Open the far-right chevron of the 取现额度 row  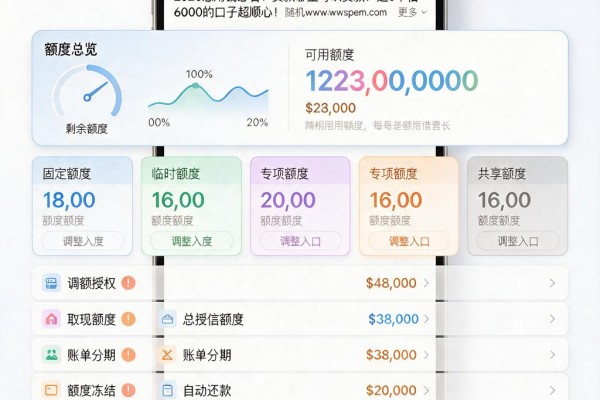click(552, 319)
